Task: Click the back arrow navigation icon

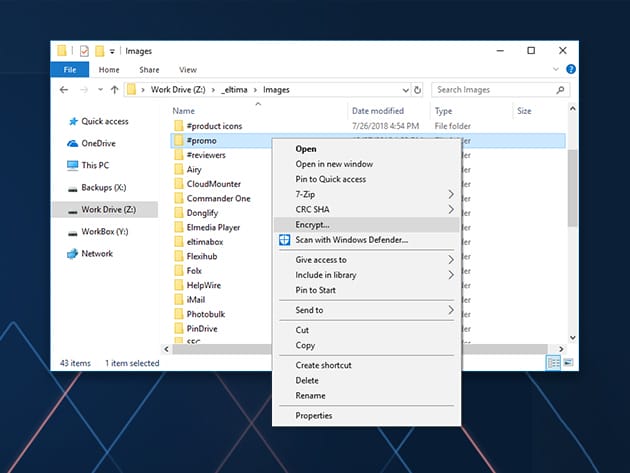Action: pyautogui.click(x=65, y=90)
